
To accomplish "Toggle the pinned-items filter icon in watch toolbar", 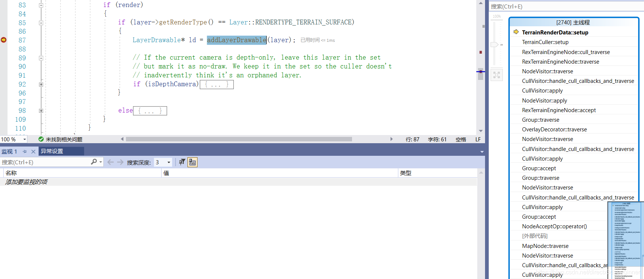I will pos(182,162).
